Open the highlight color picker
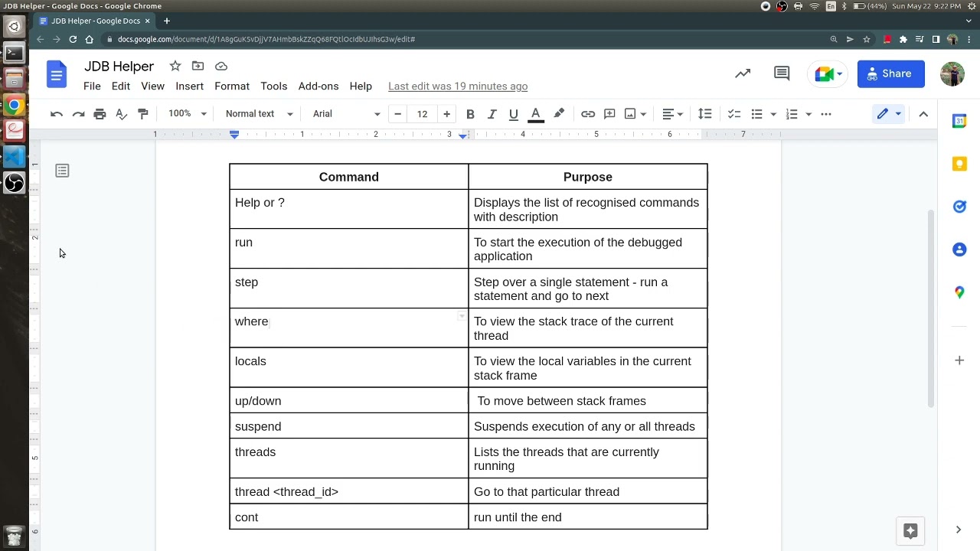 coord(559,114)
